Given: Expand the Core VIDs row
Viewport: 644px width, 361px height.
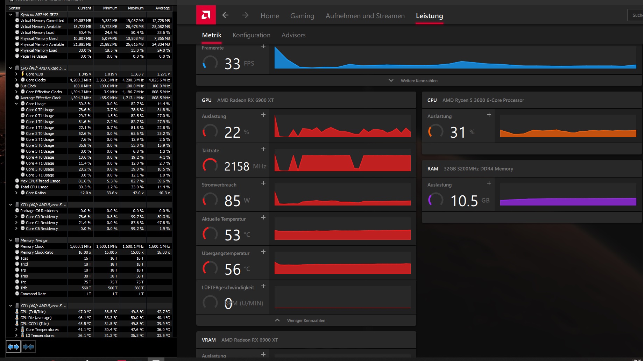Looking at the screenshot, I should [16, 74].
